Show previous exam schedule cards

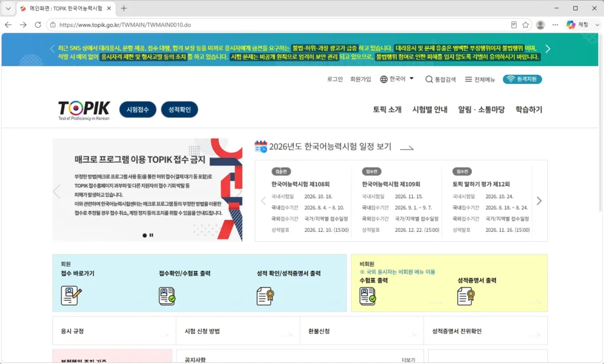click(263, 201)
